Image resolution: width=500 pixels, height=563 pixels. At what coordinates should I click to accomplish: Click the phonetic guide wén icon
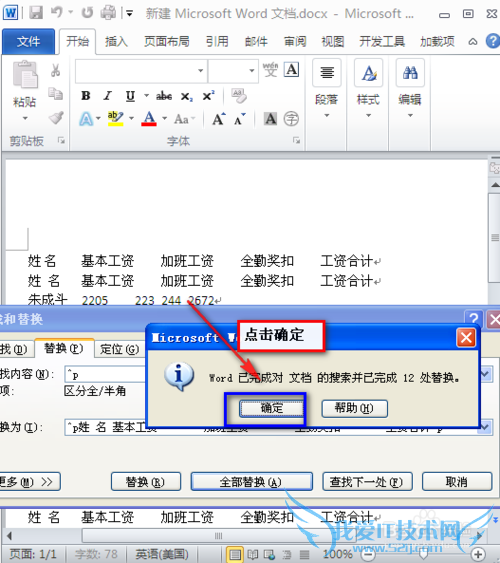(270, 69)
